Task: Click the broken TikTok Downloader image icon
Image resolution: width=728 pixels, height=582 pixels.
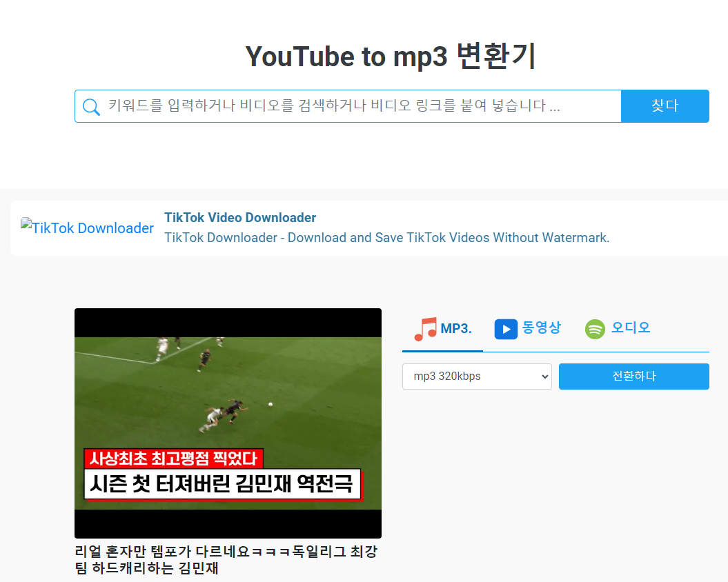Action: click(87, 228)
